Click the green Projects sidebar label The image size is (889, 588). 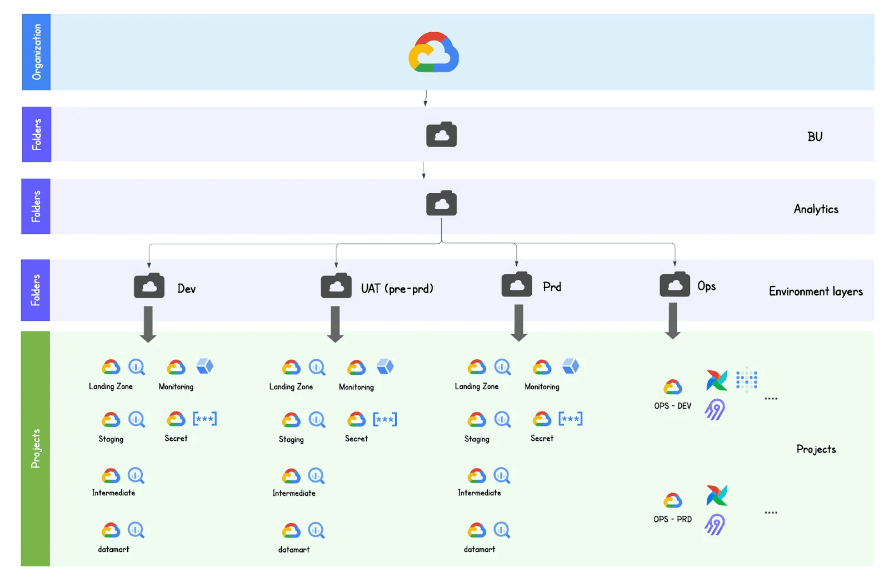(36, 449)
